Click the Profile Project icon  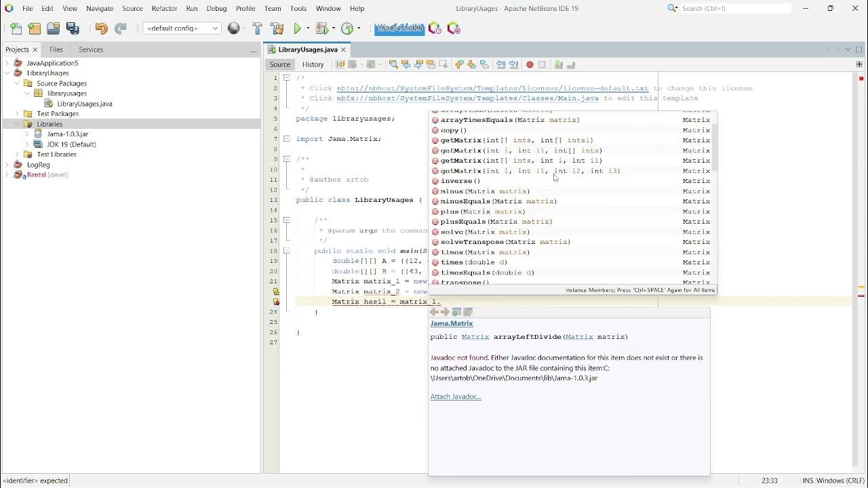click(347, 28)
